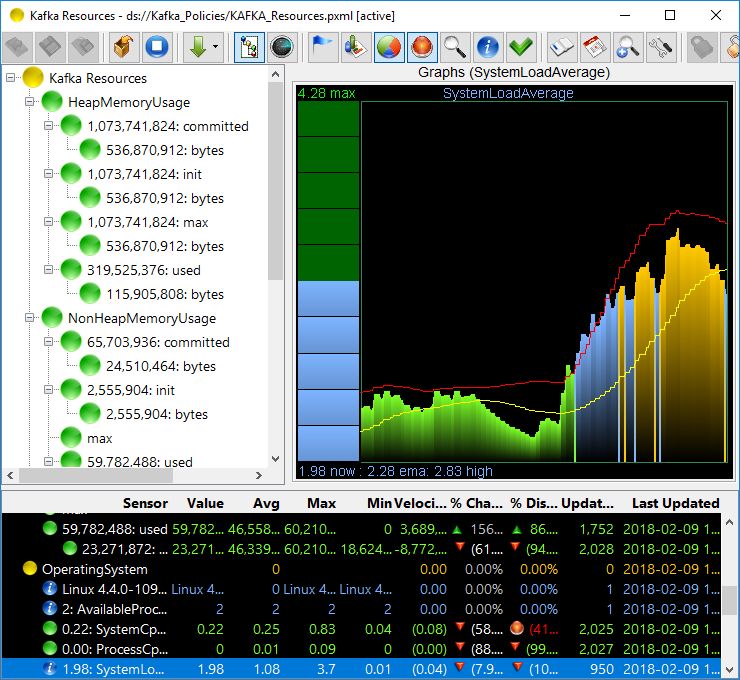The height and width of the screenshot is (680, 740).
Task: Collapse the Kafka Resources root node
Action: coord(10,78)
